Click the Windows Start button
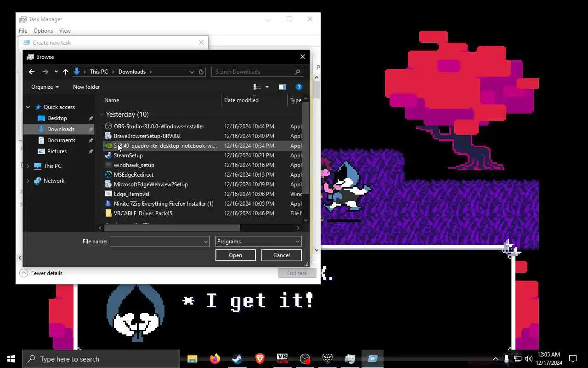Image resolution: width=588 pixels, height=368 pixels. click(11, 359)
